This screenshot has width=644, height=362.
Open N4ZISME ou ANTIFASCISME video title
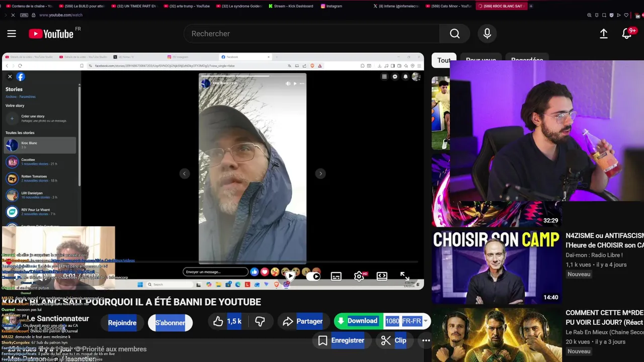(x=605, y=240)
